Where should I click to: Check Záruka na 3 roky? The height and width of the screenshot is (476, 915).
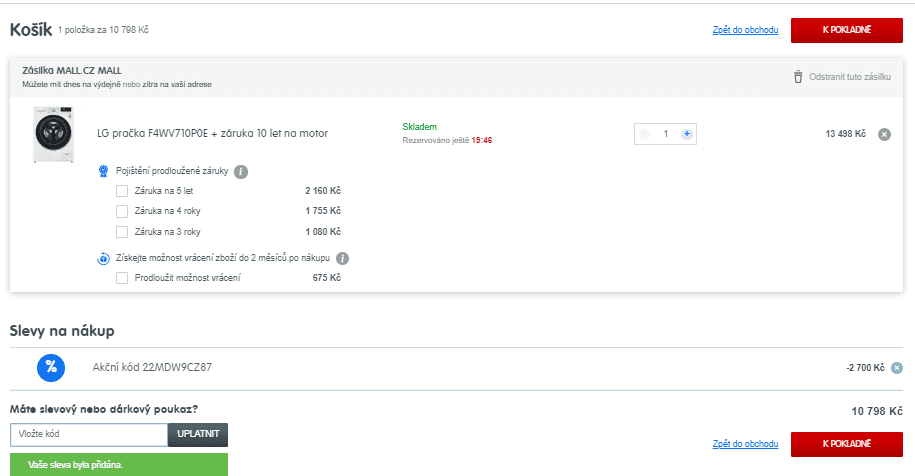(x=122, y=232)
